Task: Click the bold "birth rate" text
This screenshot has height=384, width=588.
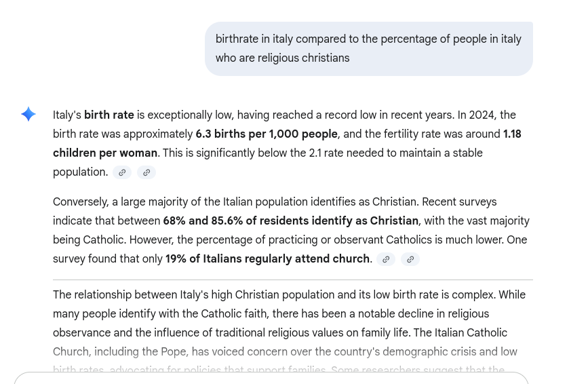Action: pyautogui.click(x=109, y=115)
